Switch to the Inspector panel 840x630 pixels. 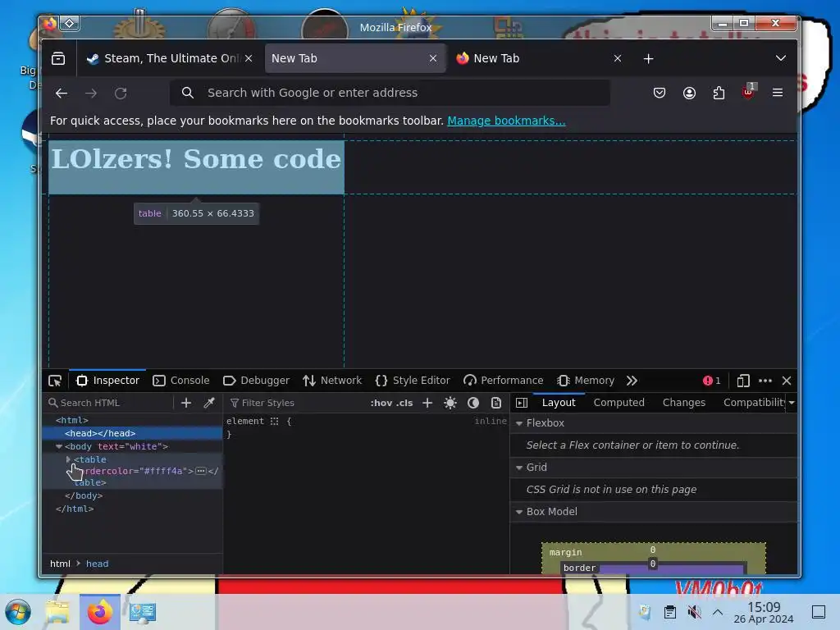108,381
